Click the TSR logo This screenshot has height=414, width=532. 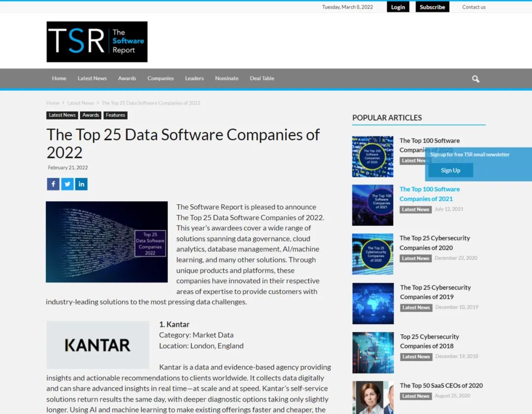(x=97, y=41)
